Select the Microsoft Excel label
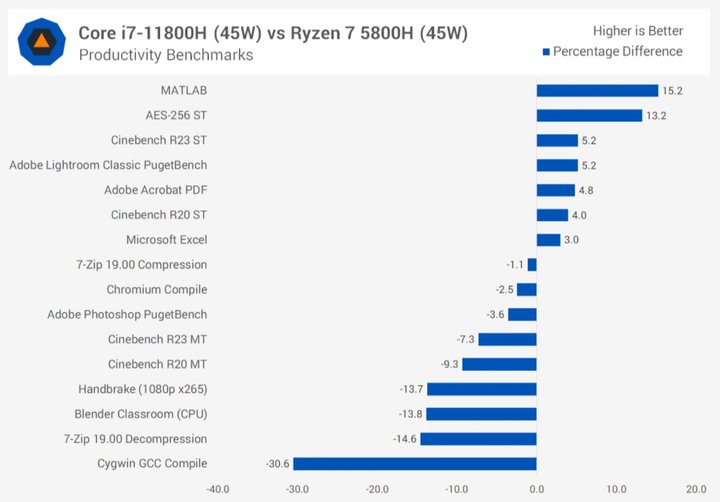 point(167,240)
